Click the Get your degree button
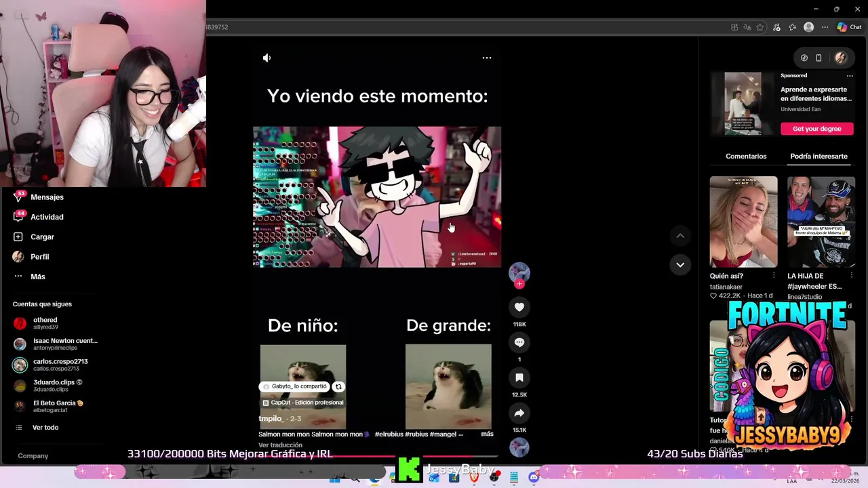Screen dimensions: 868x488 tap(816, 129)
